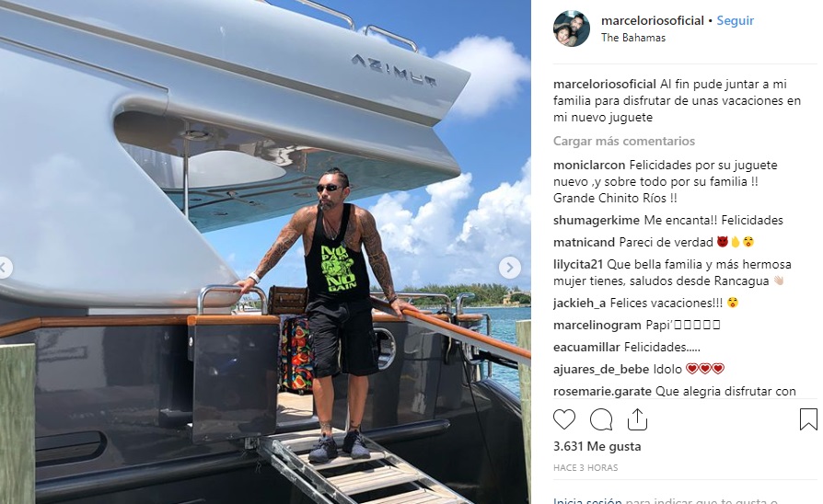Screen dimensions: 823x504
Task: Visit shumagerkime commenter profile
Action: [x=597, y=221]
